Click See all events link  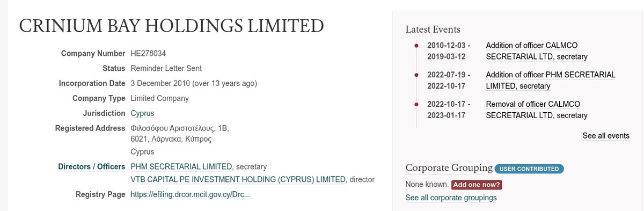pos(606,136)
